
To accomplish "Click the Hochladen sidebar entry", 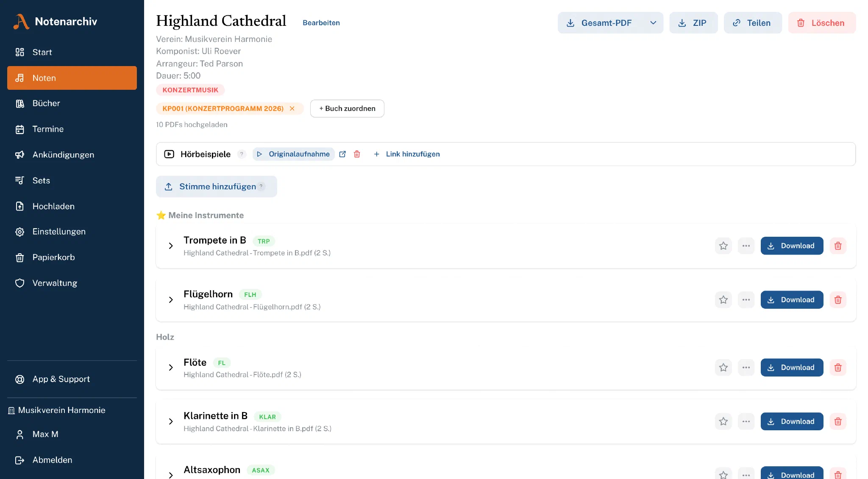I will pos(72,206).
